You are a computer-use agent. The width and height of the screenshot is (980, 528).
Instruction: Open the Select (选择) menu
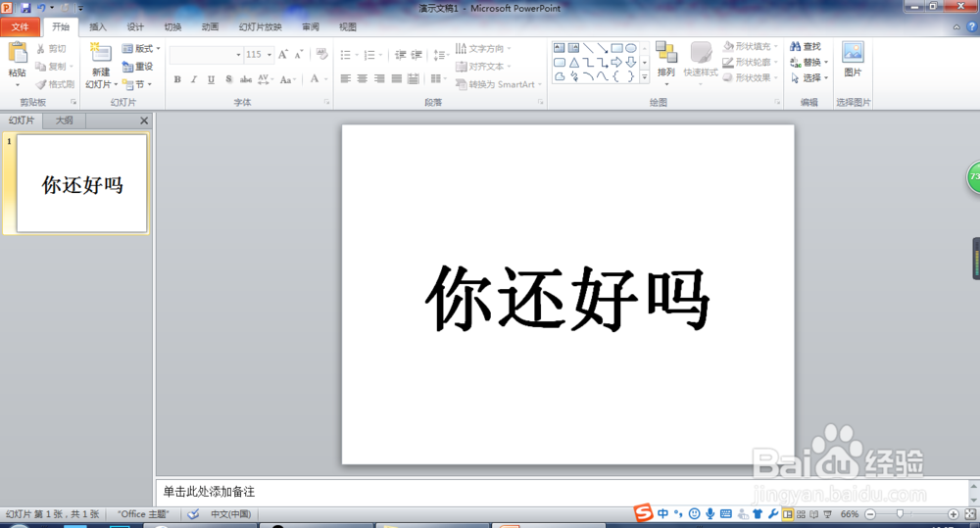coord(808,77)
